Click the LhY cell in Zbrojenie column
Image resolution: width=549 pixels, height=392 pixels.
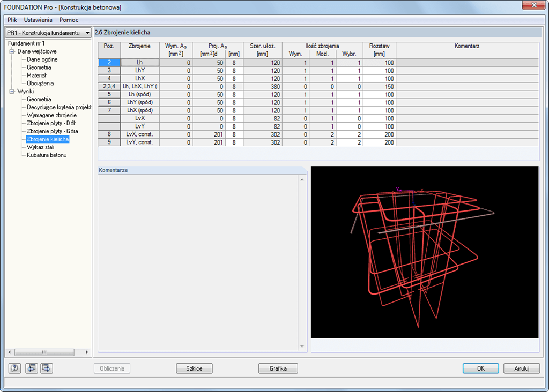(140, 71)
